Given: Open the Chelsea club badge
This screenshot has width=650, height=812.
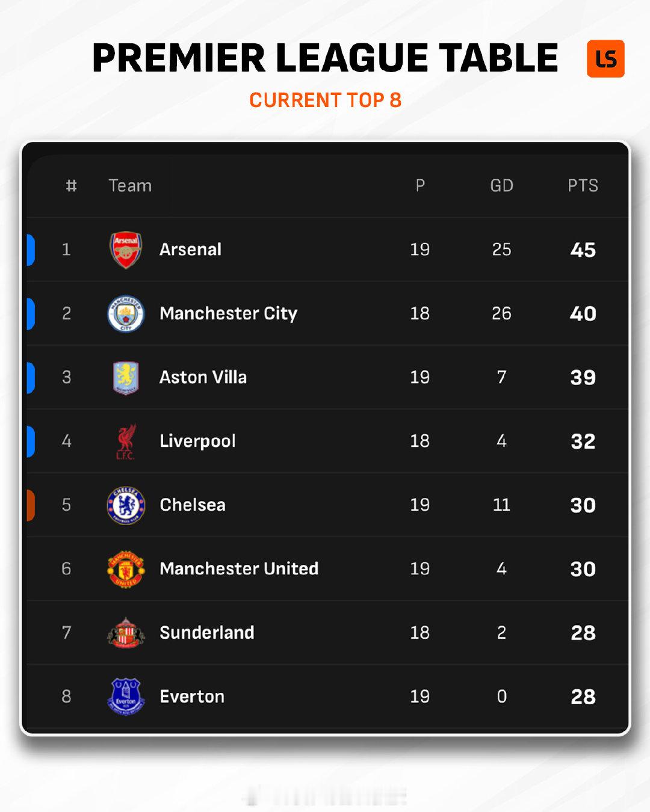Looking at the screenshot, I should click(x=126, y=505).
